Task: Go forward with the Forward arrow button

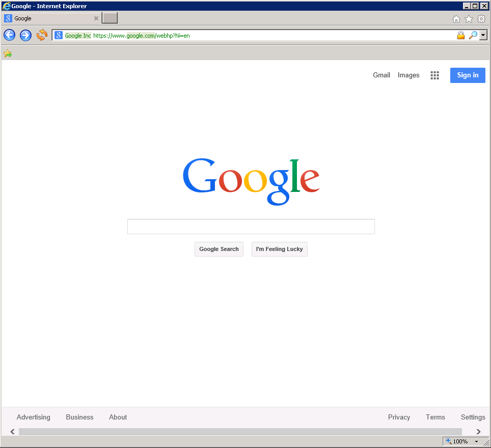Action: coord(25,35)
